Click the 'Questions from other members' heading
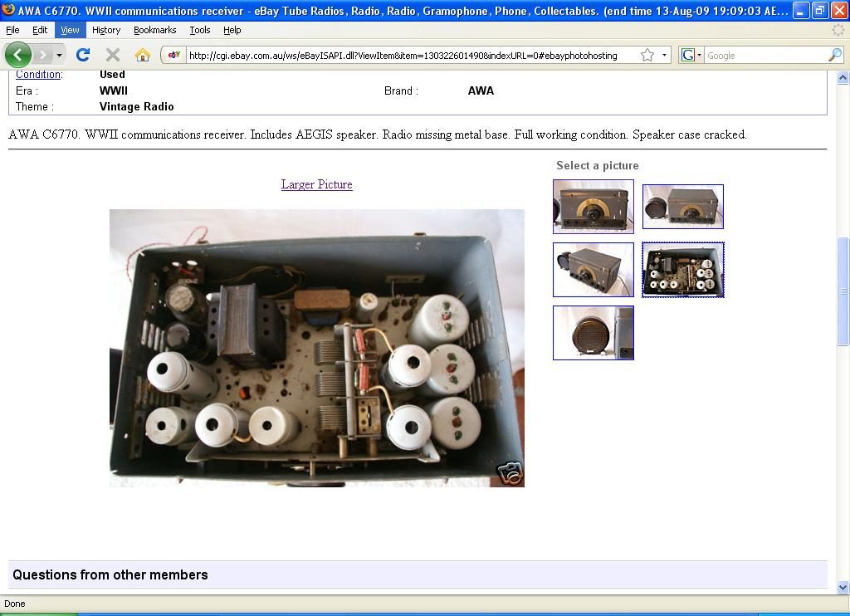Viewport: 850px width, 616px height. (110, 574)
